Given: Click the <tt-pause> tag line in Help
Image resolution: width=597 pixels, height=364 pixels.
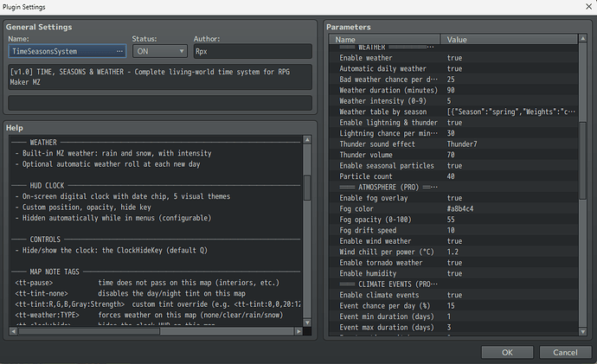Looking at the screenshot, I should click(148, 283).
